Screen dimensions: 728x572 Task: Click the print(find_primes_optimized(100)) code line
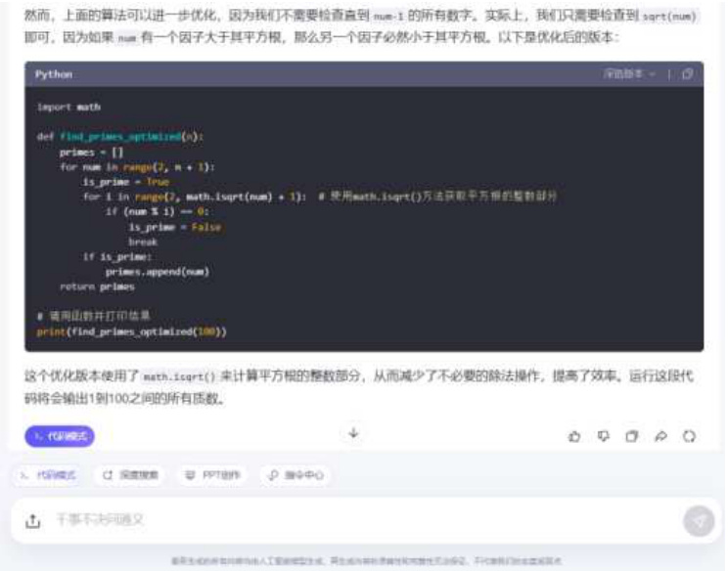131,331
